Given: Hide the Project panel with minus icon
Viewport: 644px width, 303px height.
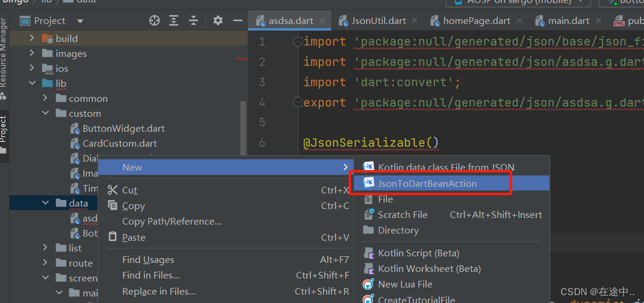Looking at the screenshot, I should click(x=238, y=20).
